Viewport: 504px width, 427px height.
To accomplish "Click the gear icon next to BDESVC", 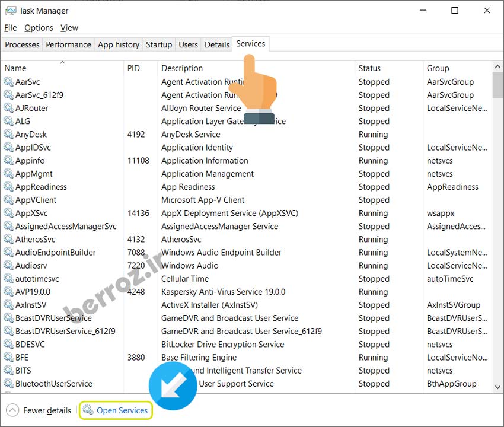I will [9, 345].
